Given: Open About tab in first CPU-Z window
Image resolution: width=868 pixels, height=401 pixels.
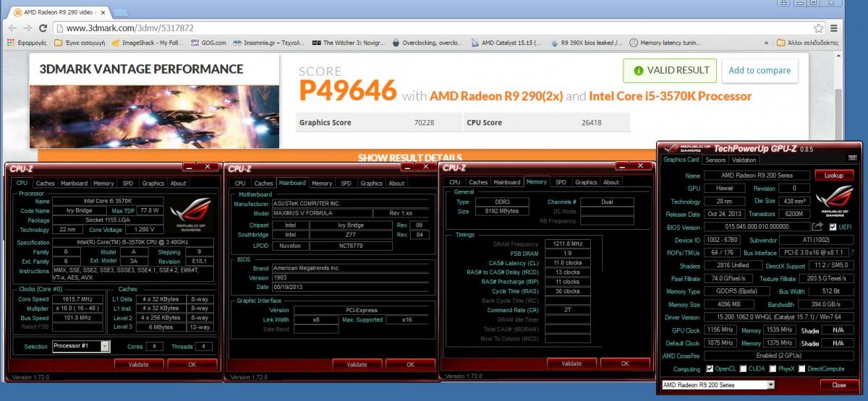Looking at the screenshot, I should (178, 184).
